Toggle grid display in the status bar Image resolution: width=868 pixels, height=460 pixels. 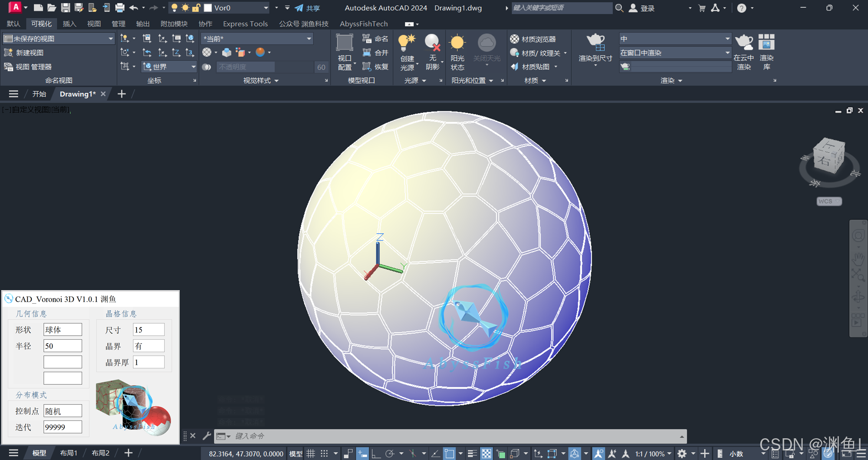pos(311,453)
